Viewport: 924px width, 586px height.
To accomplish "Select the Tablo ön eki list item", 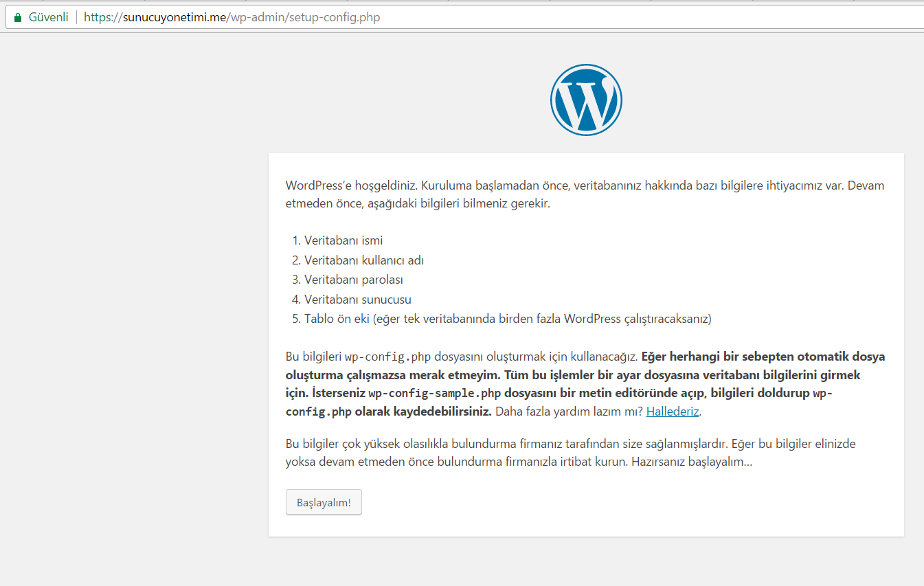I will click(508, 319).
